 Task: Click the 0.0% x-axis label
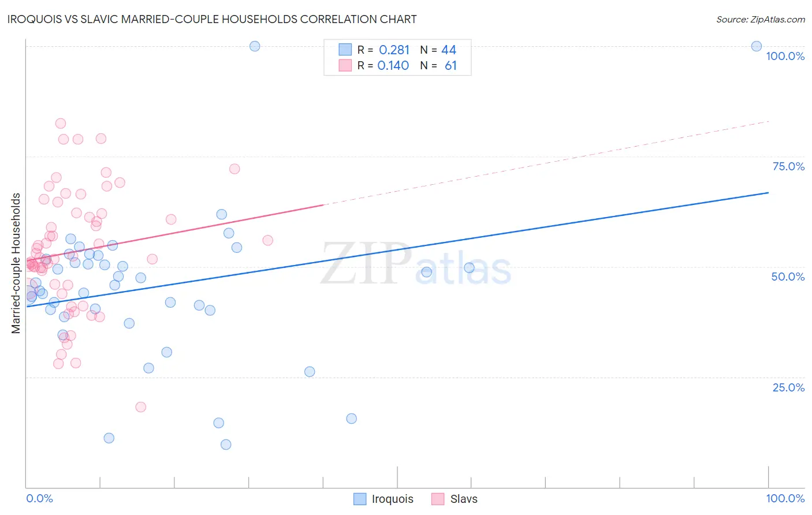click(x=39, y=498)
